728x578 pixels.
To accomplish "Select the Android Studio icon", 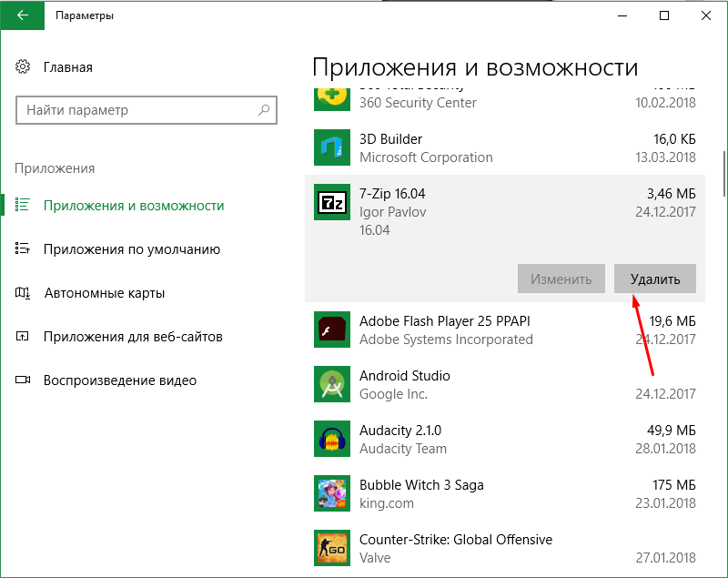I will tap(332, 384).
